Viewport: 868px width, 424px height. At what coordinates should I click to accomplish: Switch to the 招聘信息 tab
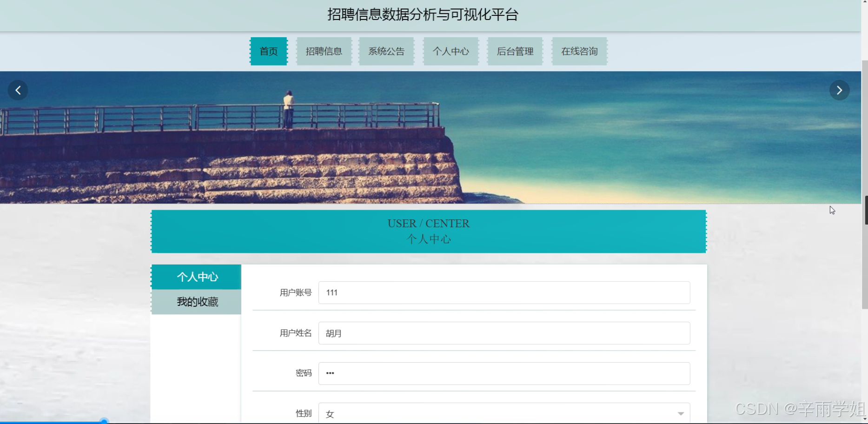coord(324,51)
